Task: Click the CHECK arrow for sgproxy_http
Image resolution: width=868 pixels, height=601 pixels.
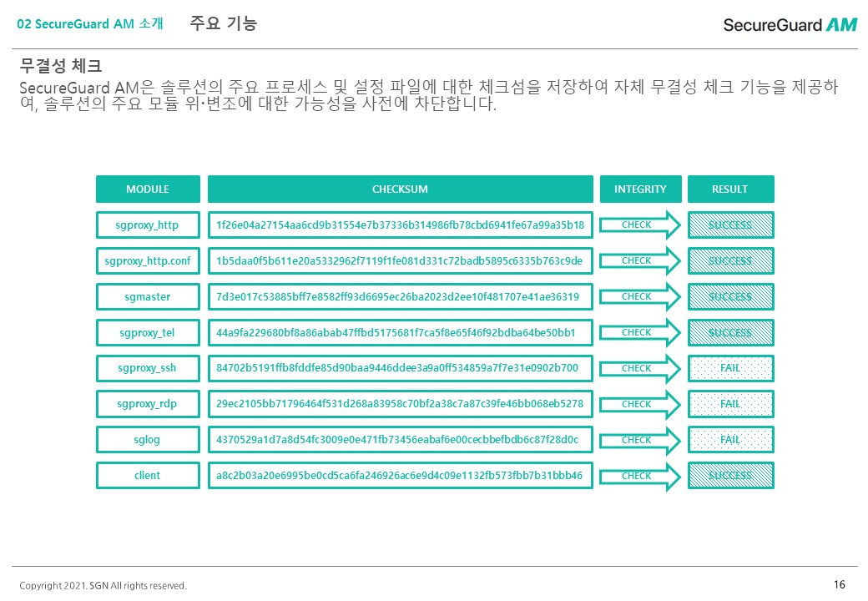Action: click(x=640, y=225)
